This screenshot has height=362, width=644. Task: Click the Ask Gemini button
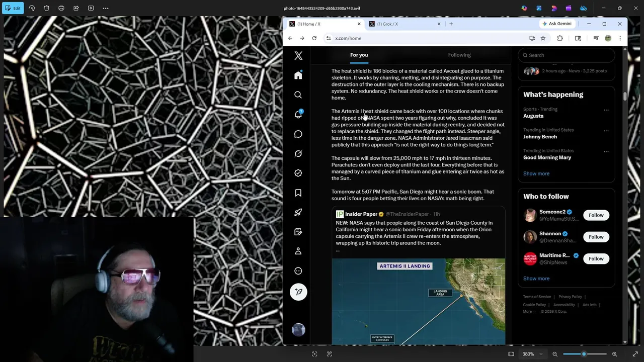click(557, 24)
